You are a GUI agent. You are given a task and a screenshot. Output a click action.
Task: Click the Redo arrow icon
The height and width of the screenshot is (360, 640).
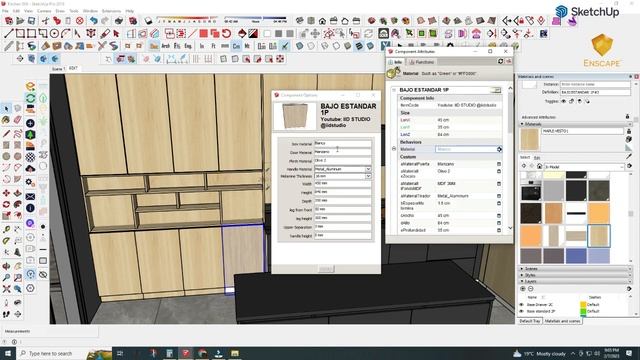pyautogui.click(x=105, y=20)
